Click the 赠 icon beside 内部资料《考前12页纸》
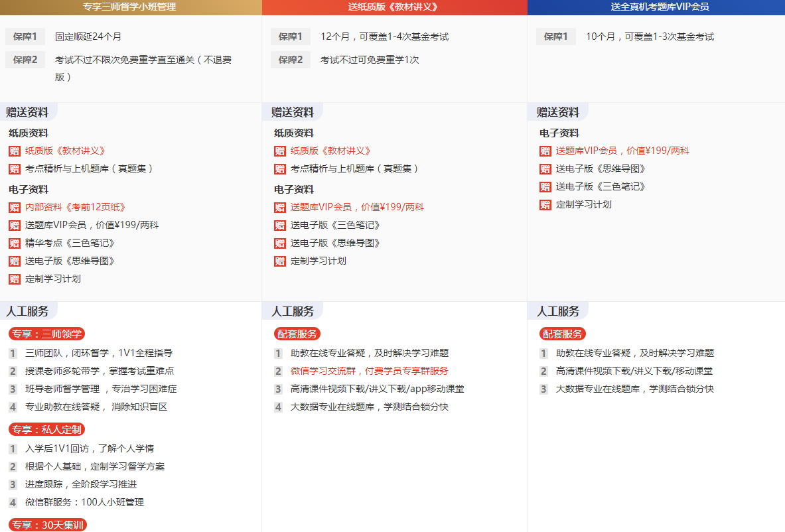Viewport: 785px width, 532px height. coord(15,207)
